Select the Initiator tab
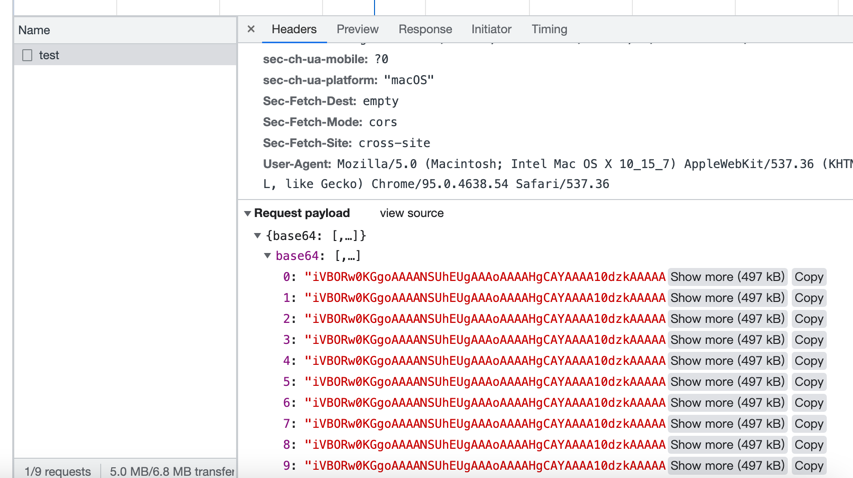The height and width of the screenshot is (478, 853). pyautogui.click(x=491, y=29)
